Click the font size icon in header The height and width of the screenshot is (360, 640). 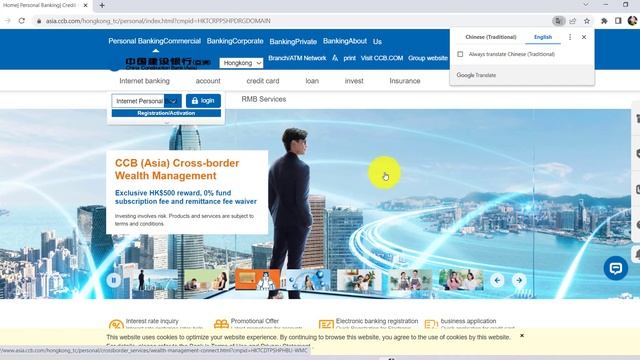(x=335, y=58)
